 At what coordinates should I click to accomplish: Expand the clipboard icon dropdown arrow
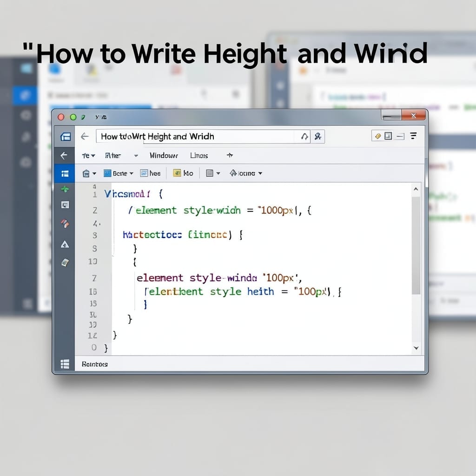(94, 174)
